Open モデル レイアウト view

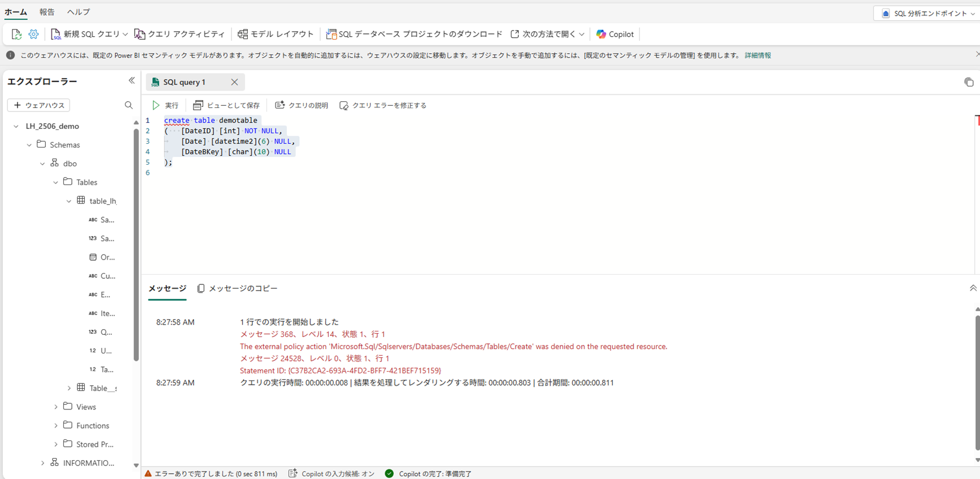(276, 34)
